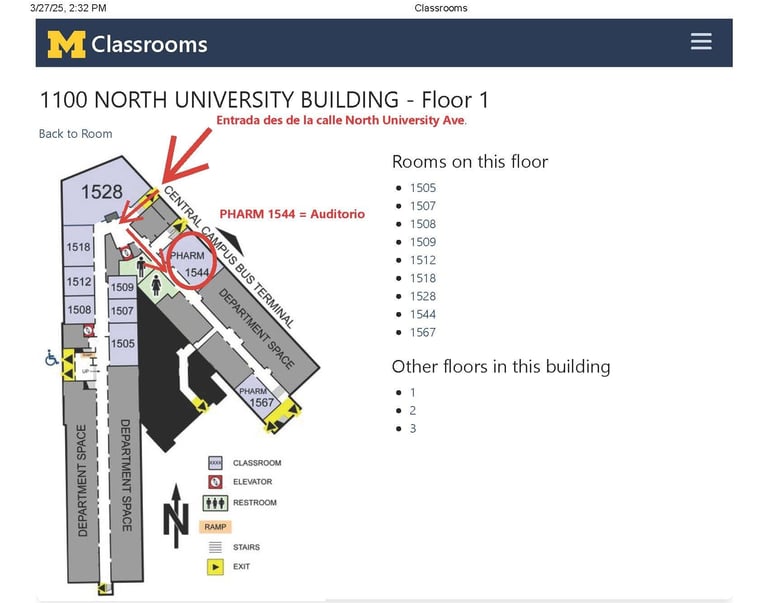Select classroom 1505 on the floor map
Image resolution: width=768 pixels, height=603 pixels.
[x=123, y=343]
